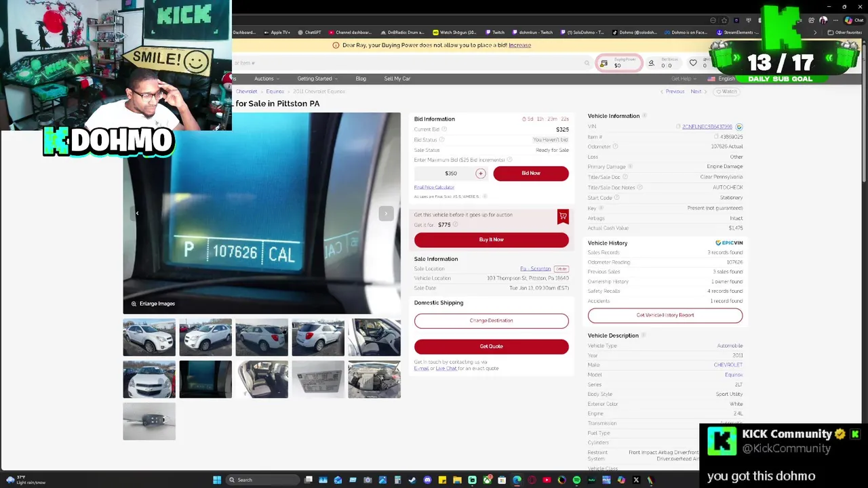Expand the Get Help dropdown
This screenshot has width=868, height=488.
[684, 79]
